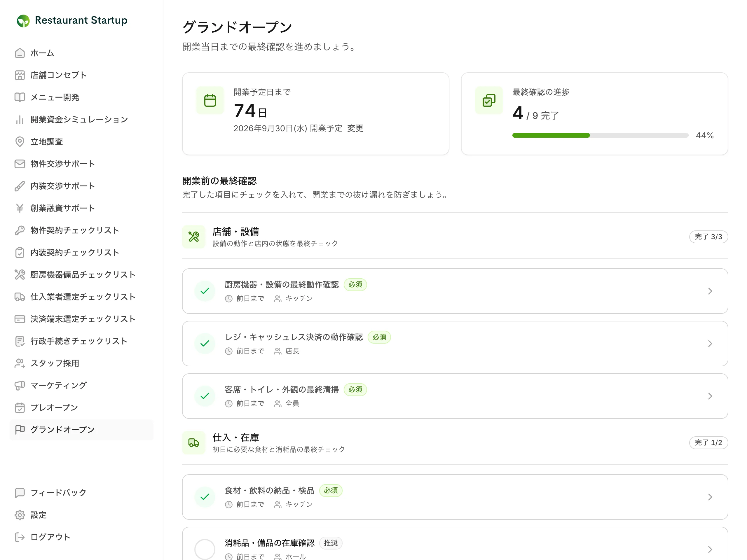Click the 店舗コンセプト store icon
Screen dimensions: 747x560
[20, 75]
